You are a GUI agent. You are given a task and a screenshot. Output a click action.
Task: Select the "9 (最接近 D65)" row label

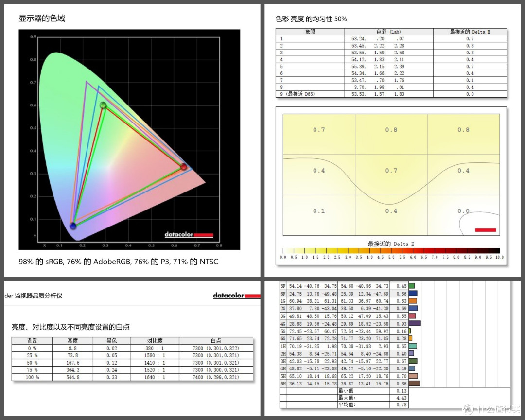(x=297, y=94)
